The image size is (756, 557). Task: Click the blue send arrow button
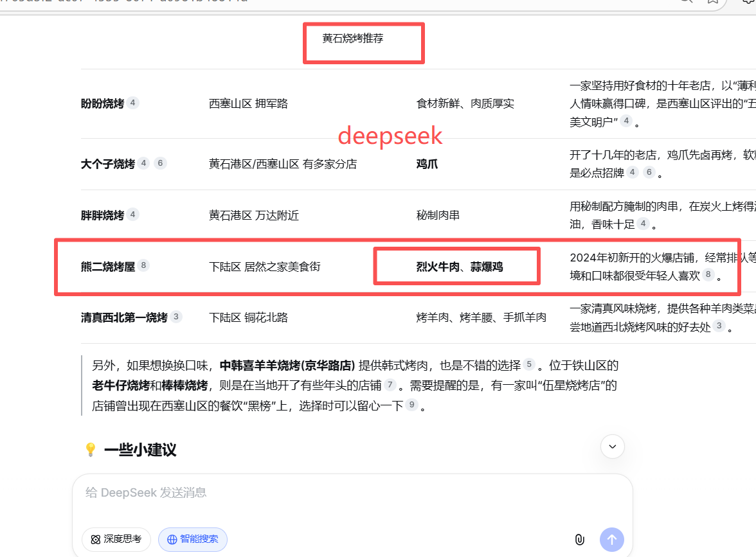coord(611,539)
